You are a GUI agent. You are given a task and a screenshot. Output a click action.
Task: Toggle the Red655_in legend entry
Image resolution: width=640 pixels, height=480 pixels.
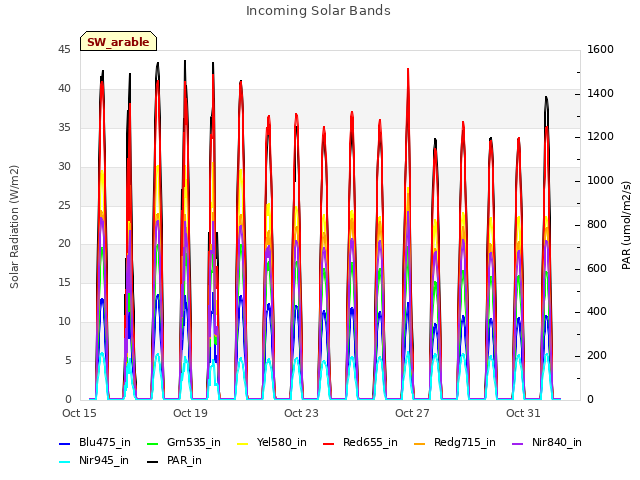click(360, 442)
